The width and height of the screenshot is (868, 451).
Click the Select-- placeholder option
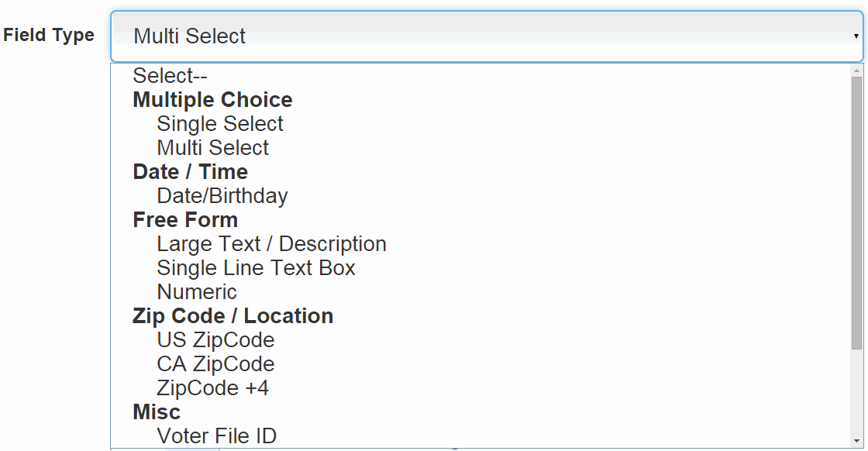click(170, 75)
